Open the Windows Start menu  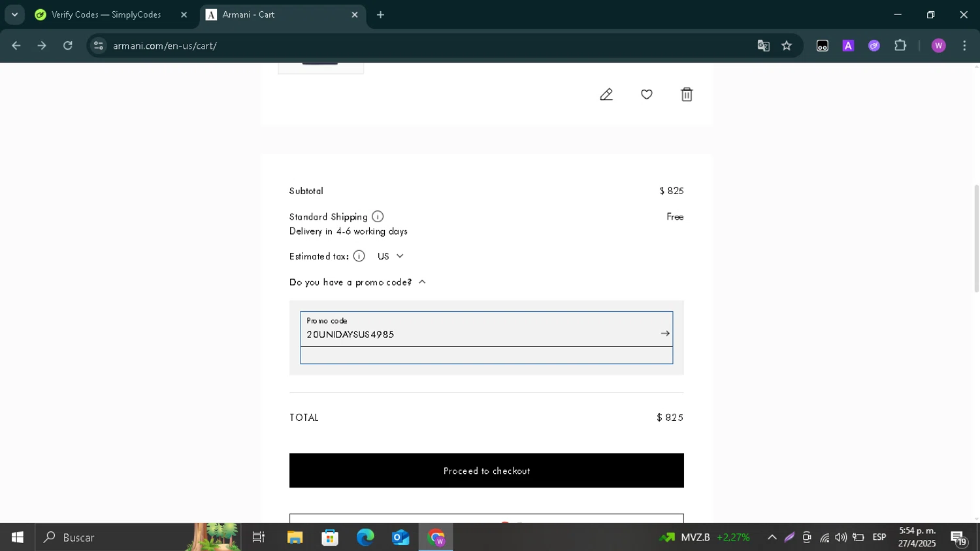coord(18,537)
